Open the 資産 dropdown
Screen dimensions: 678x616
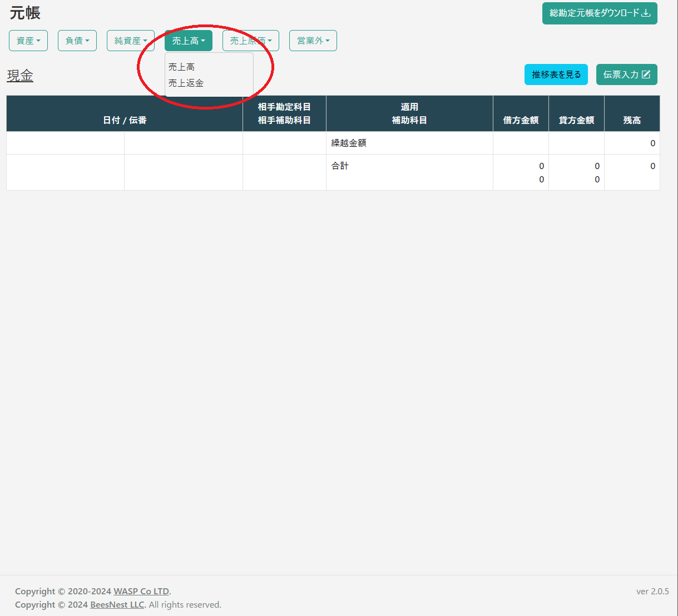click(28, 41)
